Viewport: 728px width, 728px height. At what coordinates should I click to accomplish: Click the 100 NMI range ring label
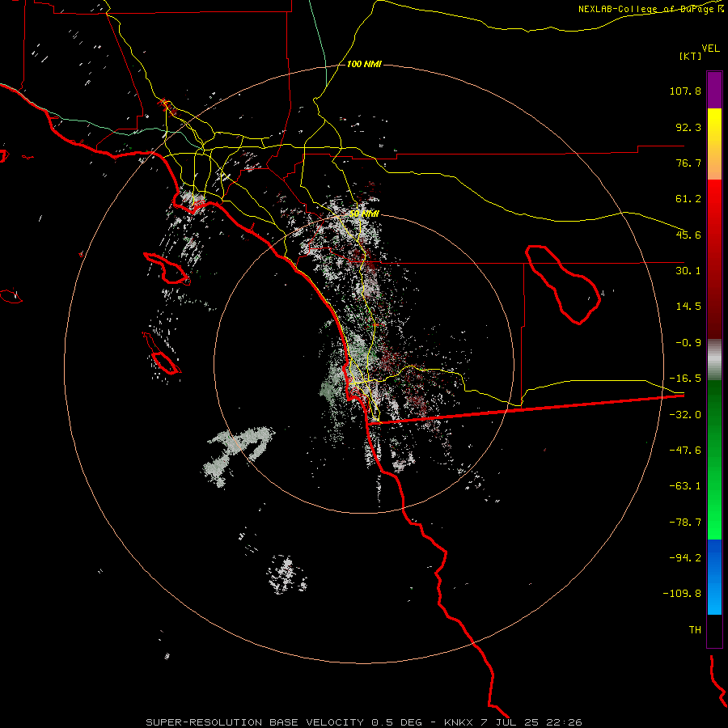coord(364,64)
